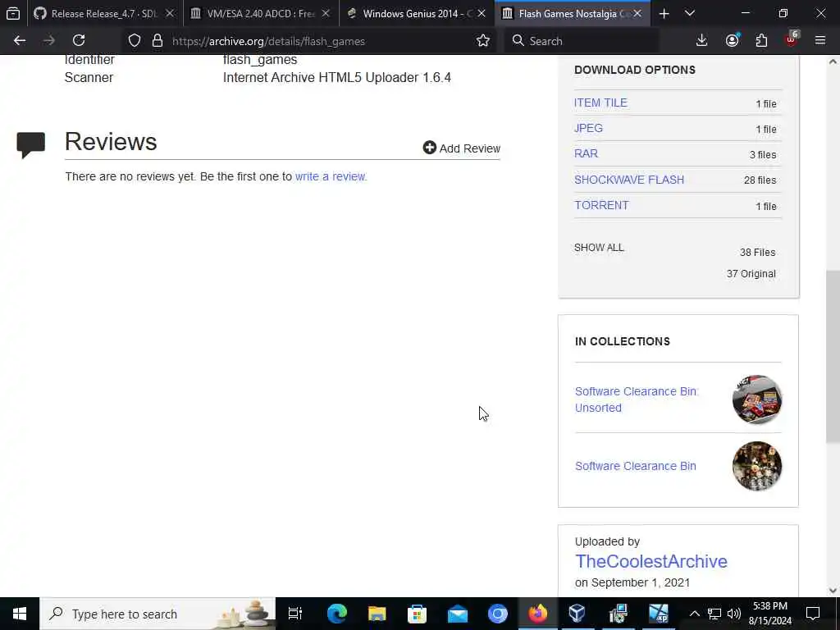This screenshot has width=840, height=630.
Task: Open Software Clearance Bin: Unsorted collection link
Action: coord(637,399)
